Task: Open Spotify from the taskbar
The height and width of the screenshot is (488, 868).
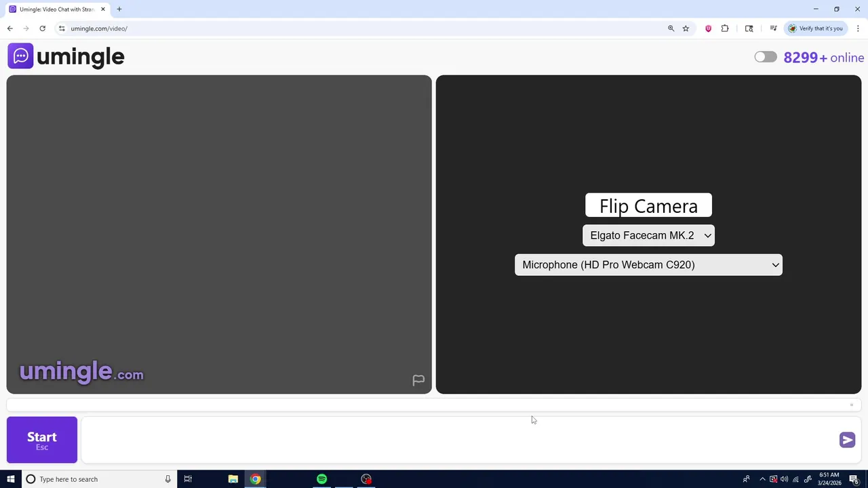Action: pyautogui.click(x=321, y=479)
